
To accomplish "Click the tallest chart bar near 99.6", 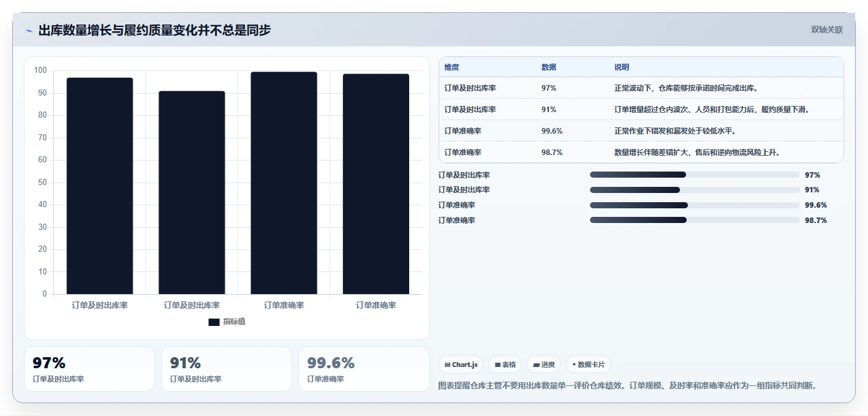I will [284, 183].
